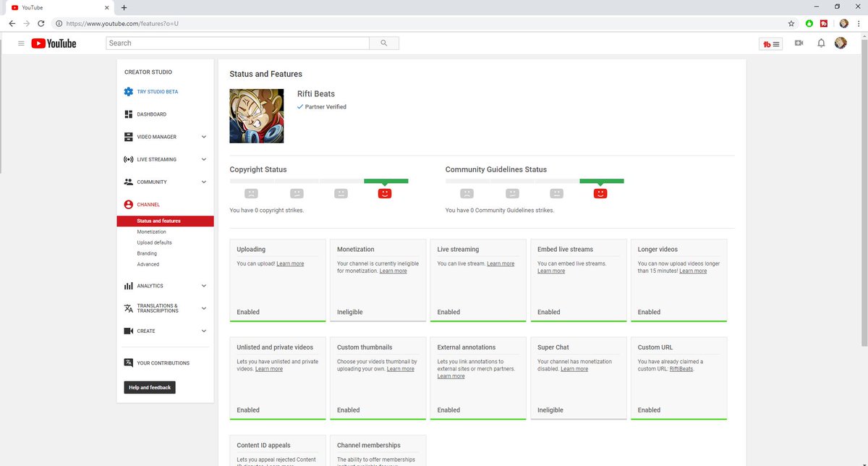Viewport: 868px width, 466px height.
Task: Click the green segment of Copyright Status bar
Action: pyautogui.click(x=386, y=181)
